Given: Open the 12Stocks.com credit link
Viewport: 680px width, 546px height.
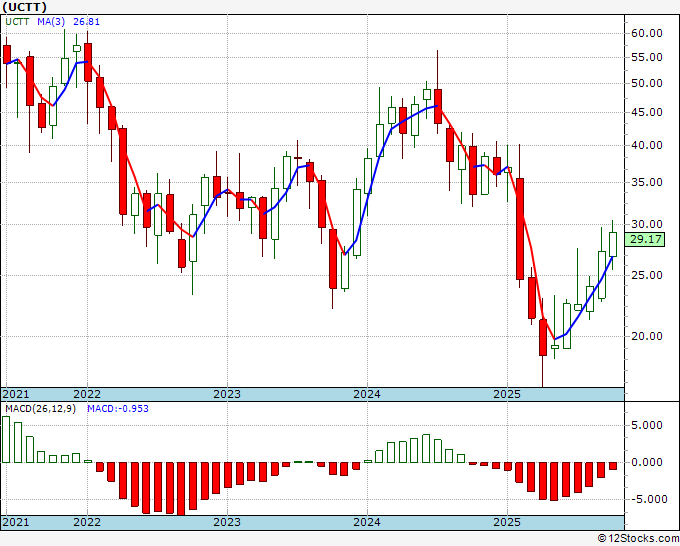Looking at the screenshot, I should [638, 539].
